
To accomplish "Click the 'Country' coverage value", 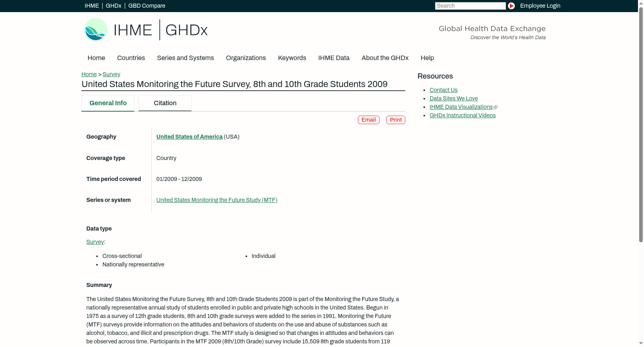I will (166, 158).
